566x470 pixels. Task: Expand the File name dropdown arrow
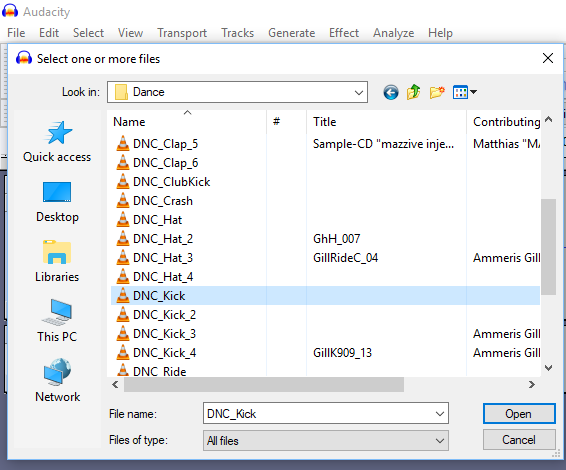pos(439,414)
